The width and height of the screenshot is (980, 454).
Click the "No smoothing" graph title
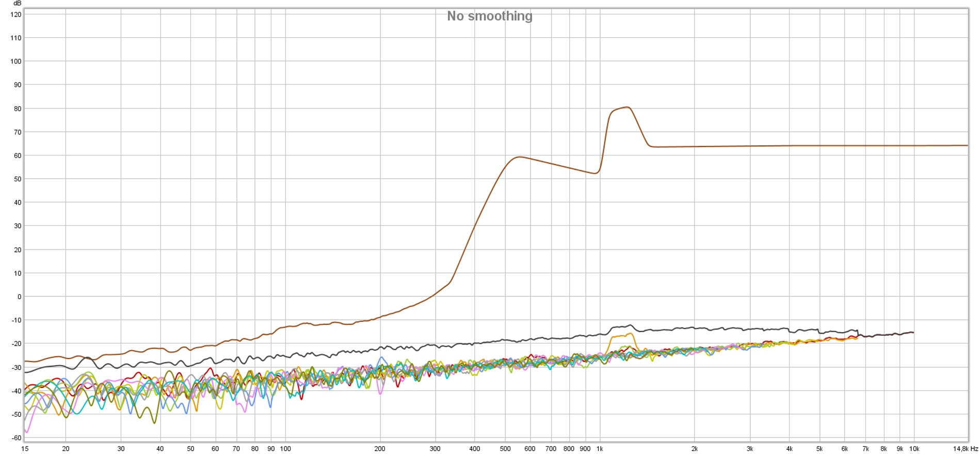pos(489,16)
